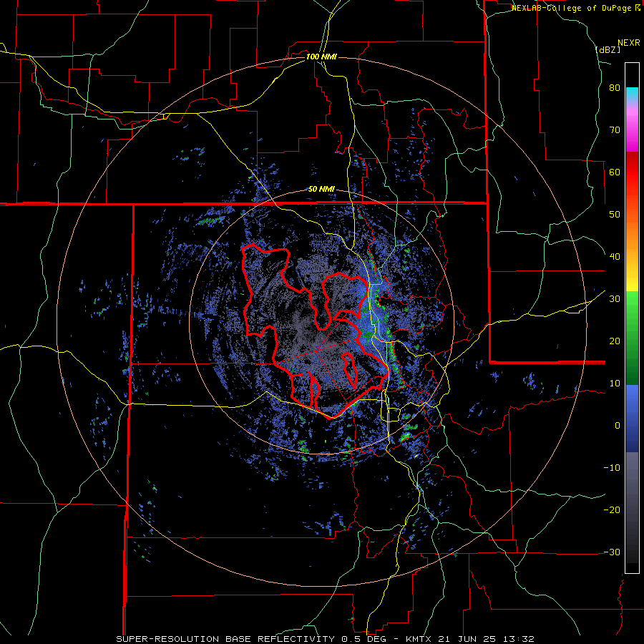Image resolution: width=644 pixels, height=644 pixels.
Task: Click the 20 value on the dBZ scale
Action: 615,341
